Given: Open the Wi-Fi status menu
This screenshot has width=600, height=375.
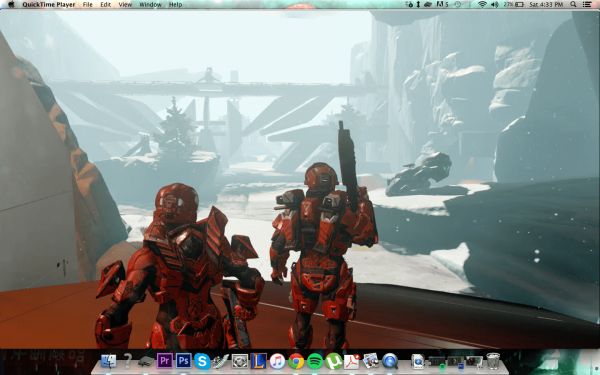Looking at the screenshot, I should coord(482,5).
